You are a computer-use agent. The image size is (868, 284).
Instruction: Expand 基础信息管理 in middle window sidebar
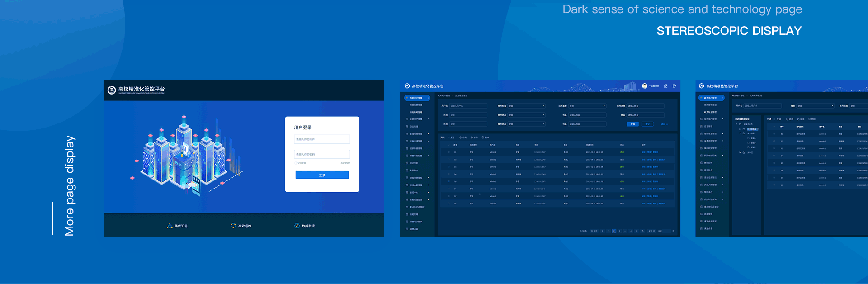coord(428,134)
